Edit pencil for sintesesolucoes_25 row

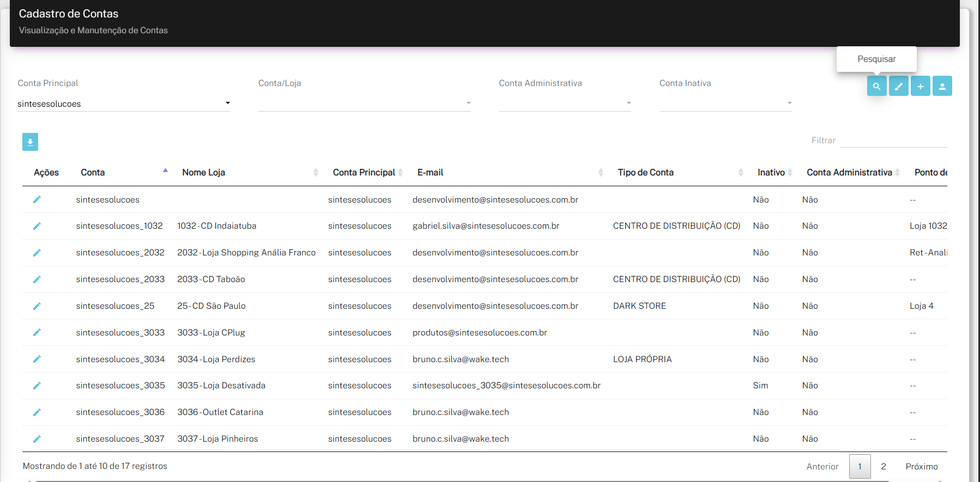click(37, 306)
